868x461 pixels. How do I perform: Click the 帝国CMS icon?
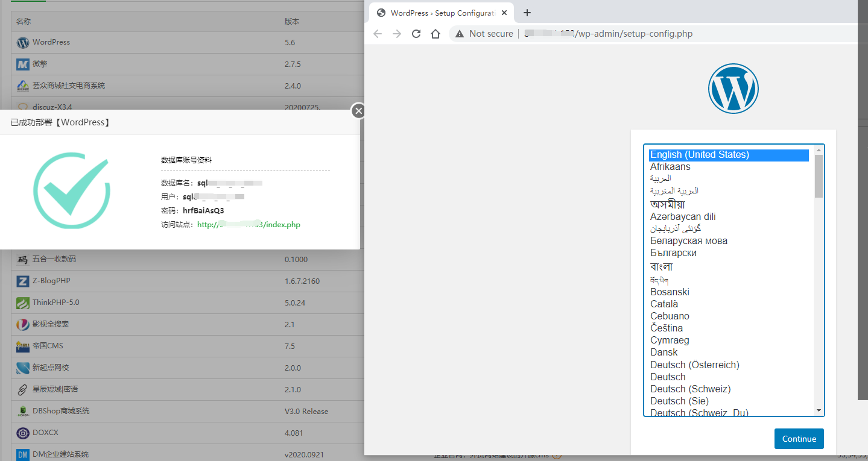(x=23, y=347)
